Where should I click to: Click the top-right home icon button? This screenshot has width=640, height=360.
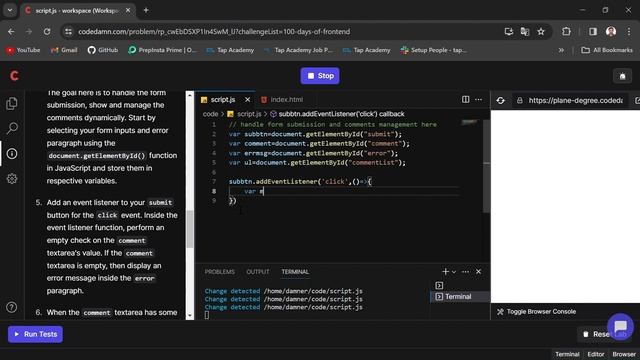[622, 76]
